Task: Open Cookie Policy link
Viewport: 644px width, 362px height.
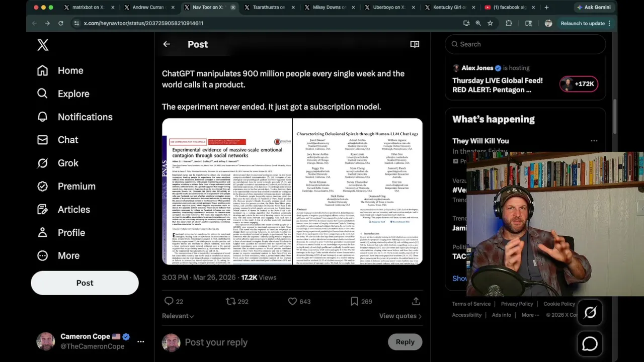Action: pyautogui.click(x=559, y=304)
